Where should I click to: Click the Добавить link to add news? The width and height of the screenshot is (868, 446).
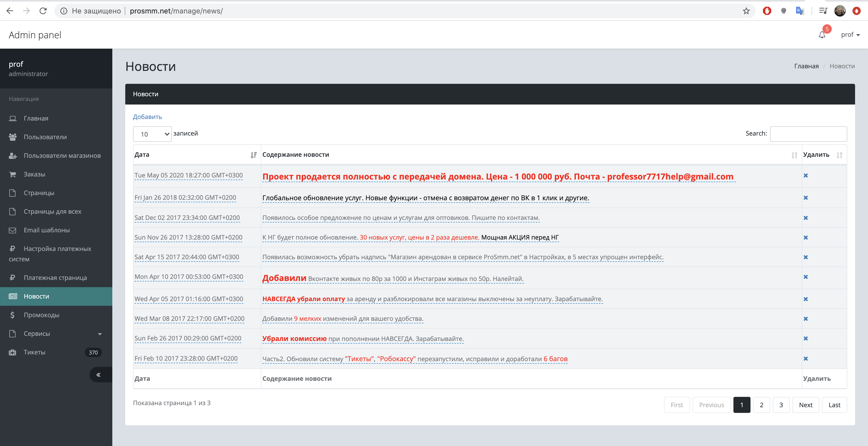(x=147, y=117)
